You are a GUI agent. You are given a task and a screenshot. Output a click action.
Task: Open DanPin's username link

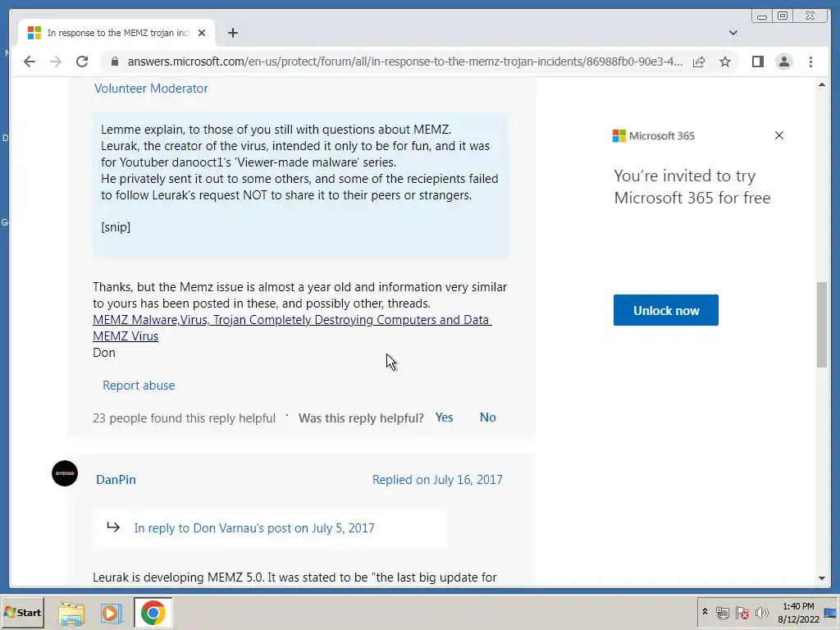click(x=116, y=479)
